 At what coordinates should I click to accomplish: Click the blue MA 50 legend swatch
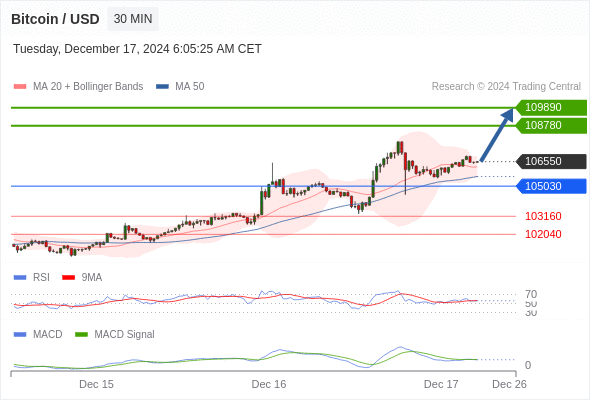click(x=162, y=87)
